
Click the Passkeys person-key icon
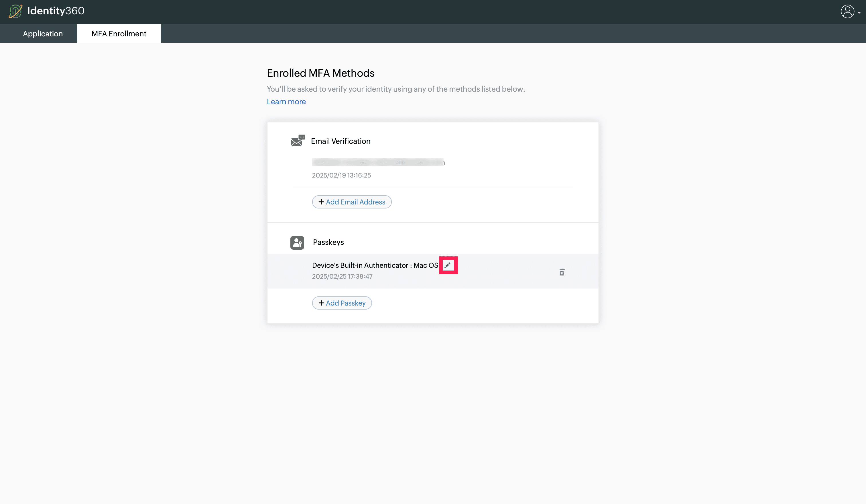pyautogui.click(x=297, y=243)
